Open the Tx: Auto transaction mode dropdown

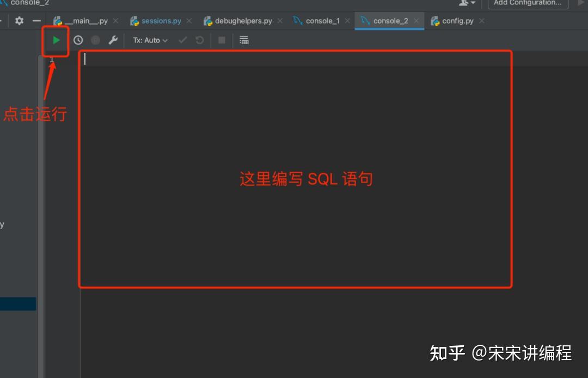(x=150, y=40)
